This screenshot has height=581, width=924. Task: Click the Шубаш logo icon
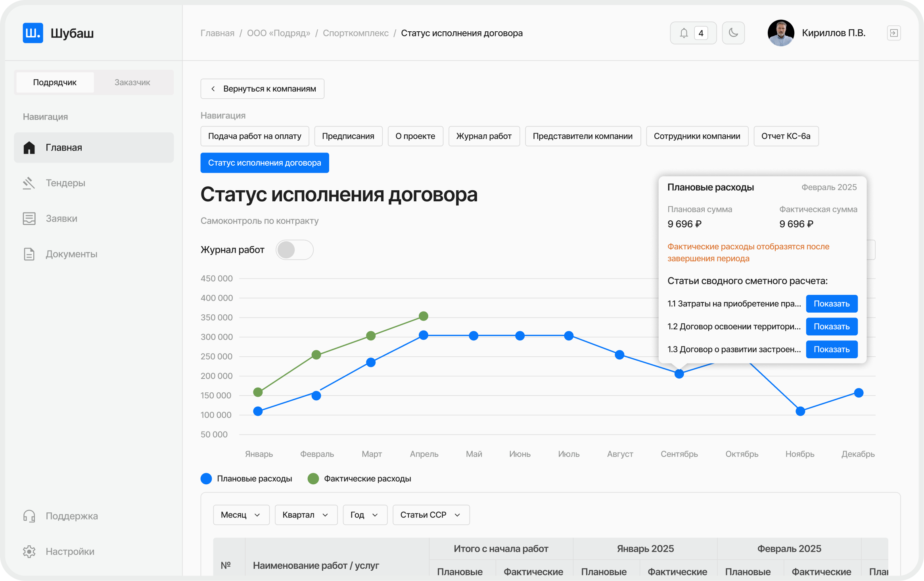tap(33, 33)
